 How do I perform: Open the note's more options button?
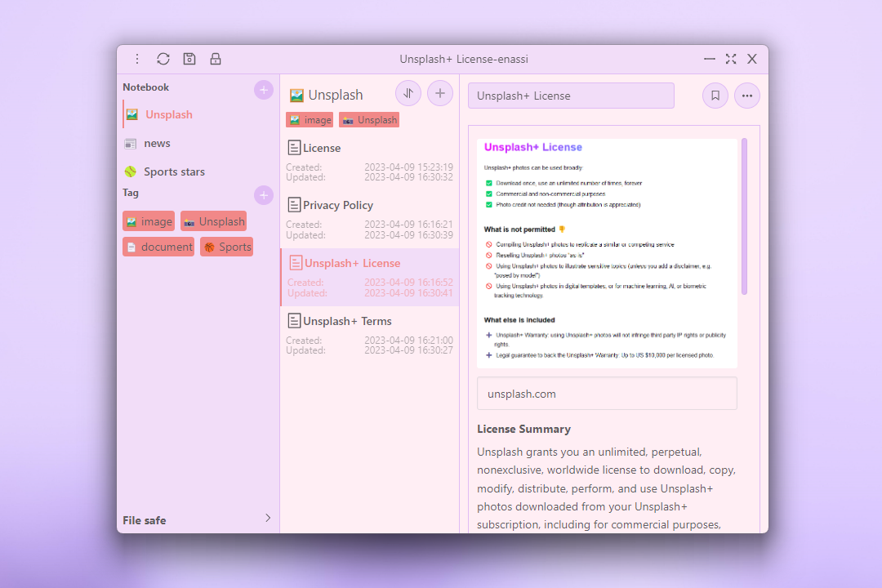tap(747, 96)
